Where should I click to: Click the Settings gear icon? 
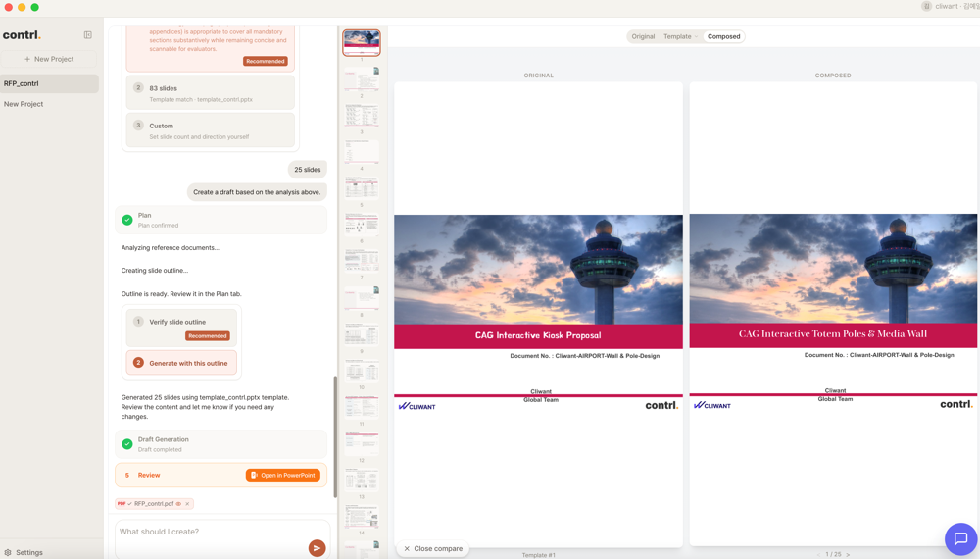[8, 552]
